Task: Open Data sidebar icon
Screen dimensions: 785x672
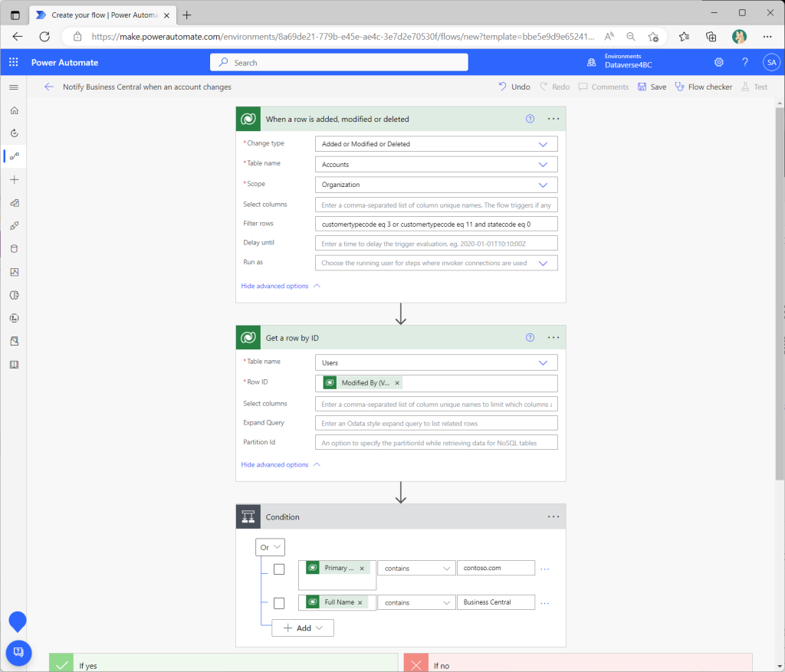Action: point(15,249)
